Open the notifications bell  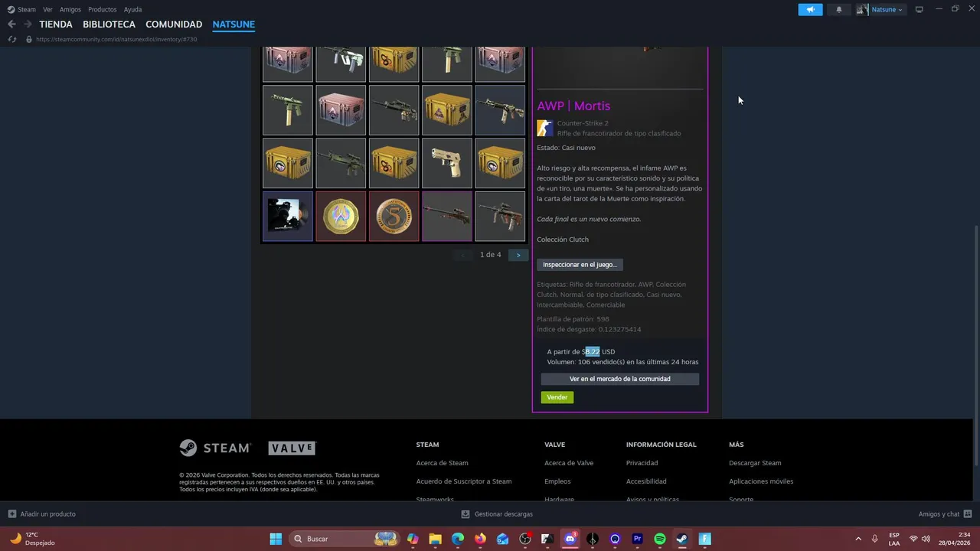click(839, 9)
